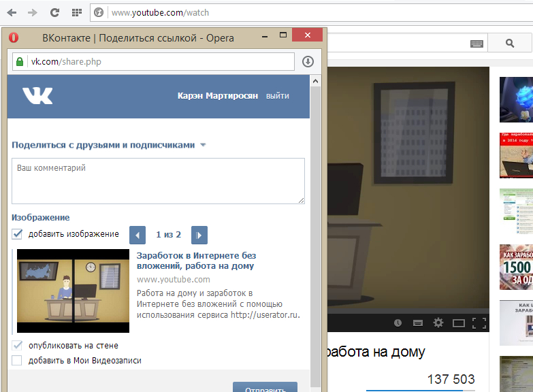Click the globe site-info icon in main address bar

coord(99,12)
